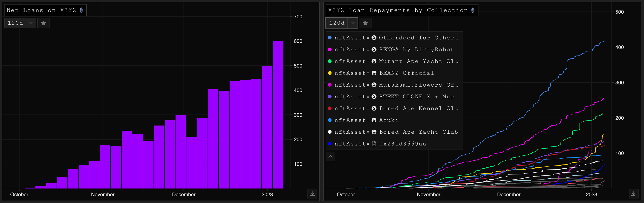
Task: Click the 700 value on Net Loans y-axis
Action: coord(298,17)
